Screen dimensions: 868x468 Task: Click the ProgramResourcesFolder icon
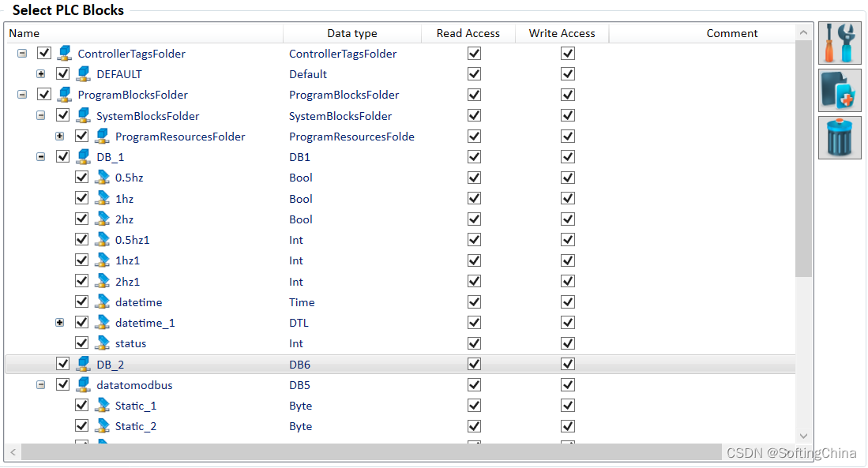(x=103, y=136)
